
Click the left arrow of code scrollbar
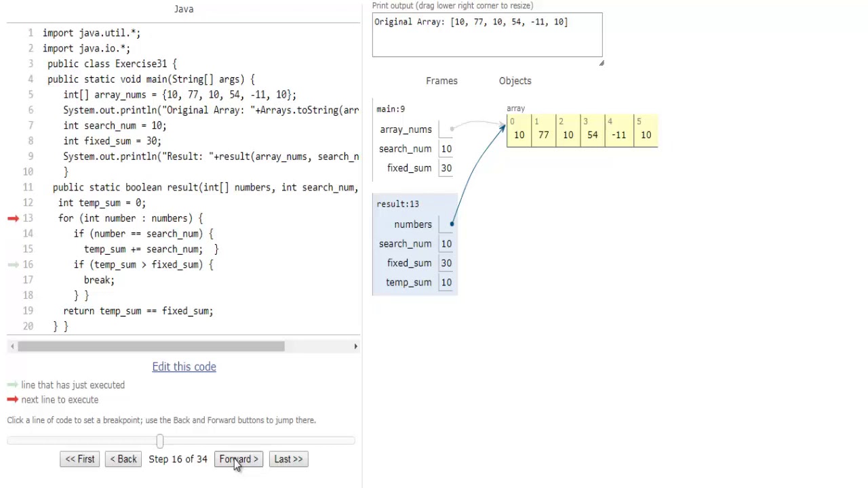point(12,346)
